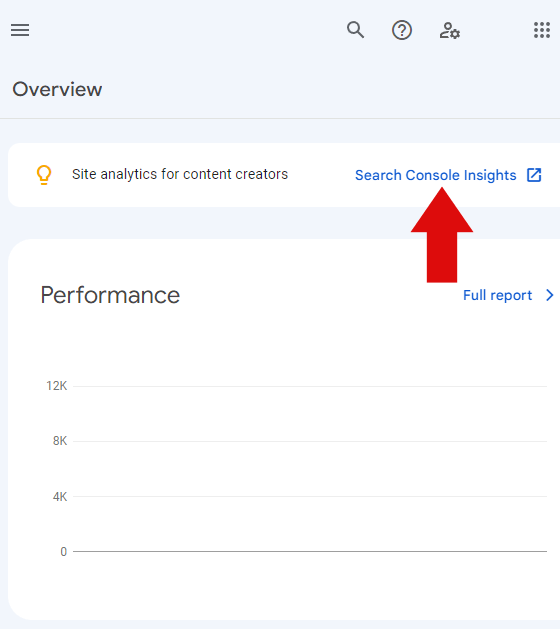Click the 12K axis label on chart

(x=57, y=386)
